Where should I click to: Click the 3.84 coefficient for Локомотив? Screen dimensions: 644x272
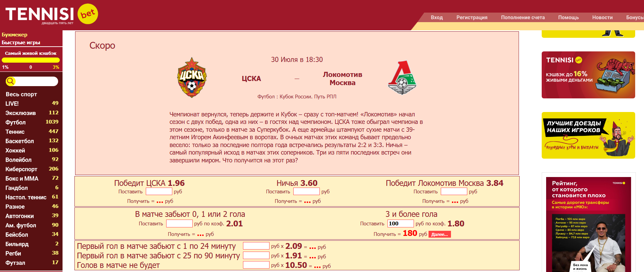495,183
